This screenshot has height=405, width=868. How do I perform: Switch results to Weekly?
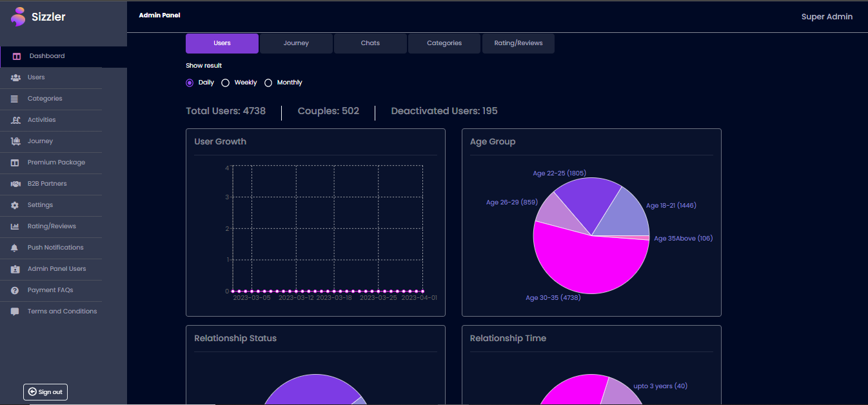point(225,83)
